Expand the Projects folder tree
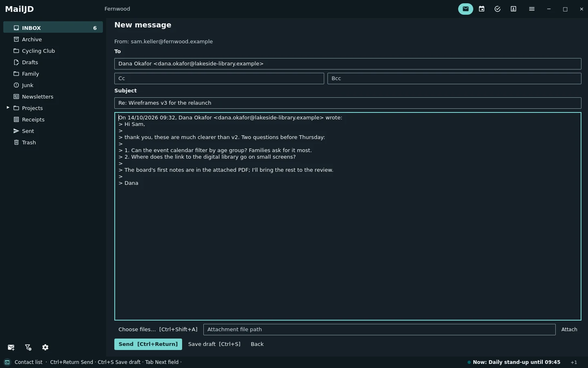This screenshot has width=588, height=368. coord(8,108)
